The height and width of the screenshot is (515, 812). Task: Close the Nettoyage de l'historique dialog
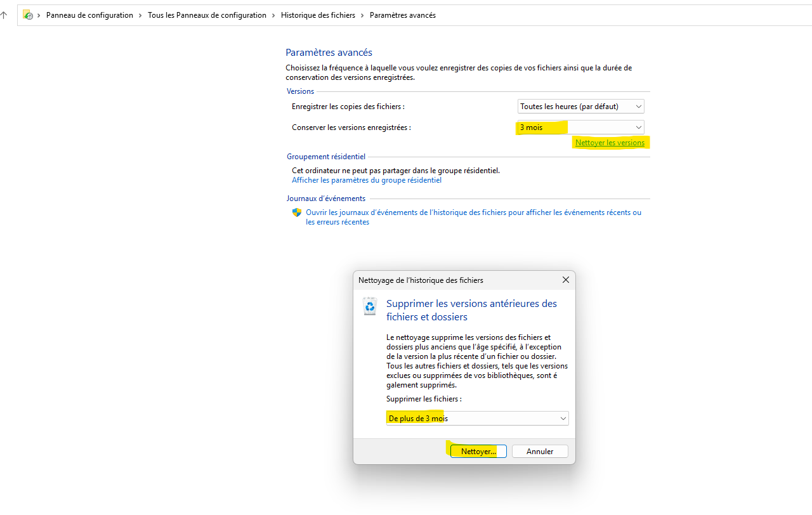pos(566,280)
